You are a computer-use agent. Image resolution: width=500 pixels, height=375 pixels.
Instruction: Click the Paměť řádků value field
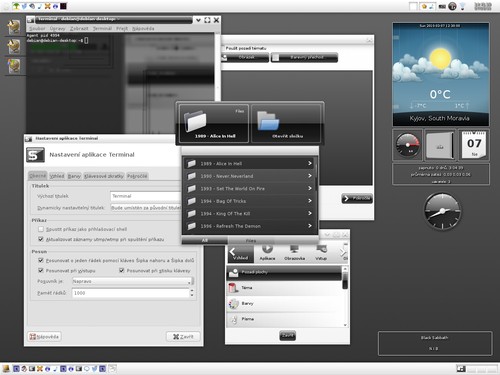point(131,293)
